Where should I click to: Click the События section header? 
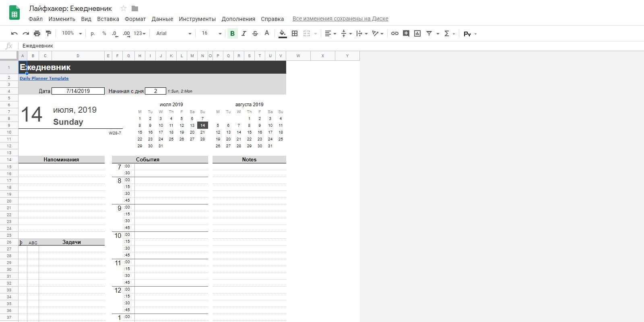[160, 160]
